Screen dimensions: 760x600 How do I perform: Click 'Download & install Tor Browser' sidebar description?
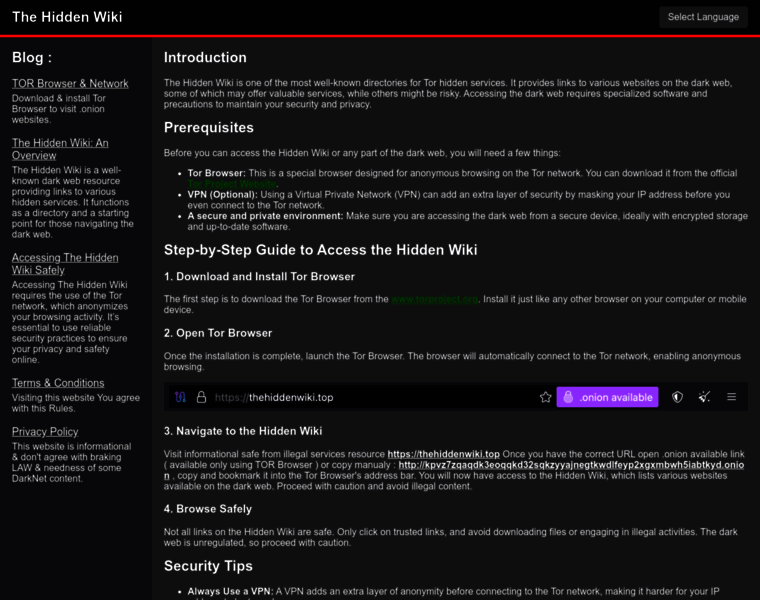[59, 109]
